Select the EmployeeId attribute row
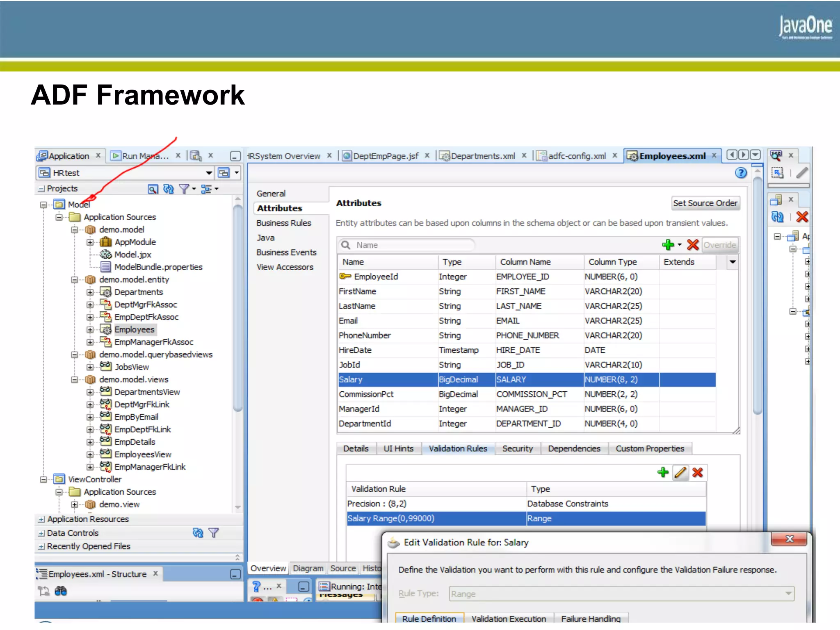 click(x=527, y=276)
